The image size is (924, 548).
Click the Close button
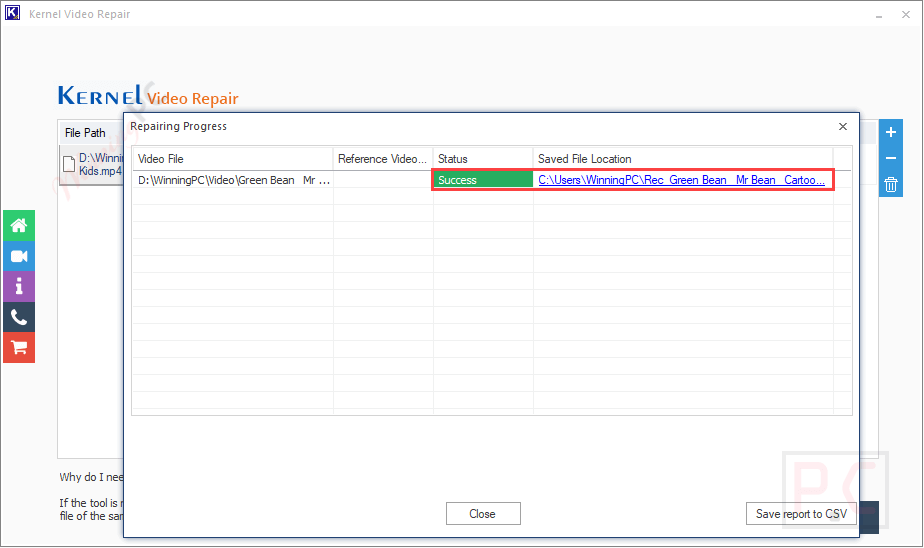pyautogui.click(x=483, y=514)
